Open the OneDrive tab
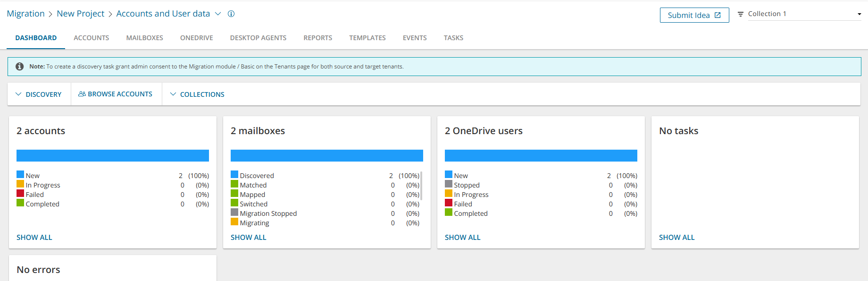This screenshot has height=281, width=868. (x=196, y=38)
